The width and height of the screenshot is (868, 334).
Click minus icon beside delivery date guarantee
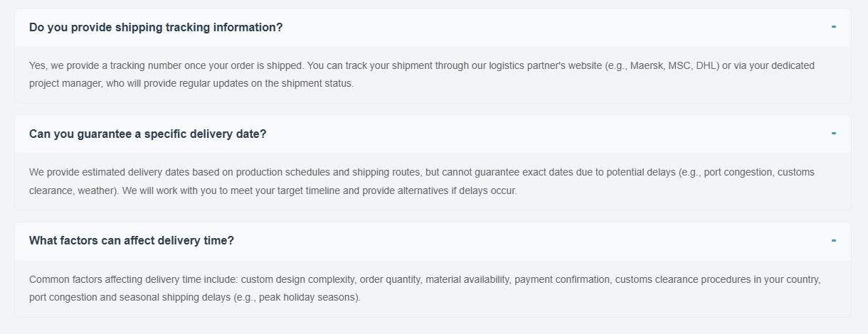[833, 134]
